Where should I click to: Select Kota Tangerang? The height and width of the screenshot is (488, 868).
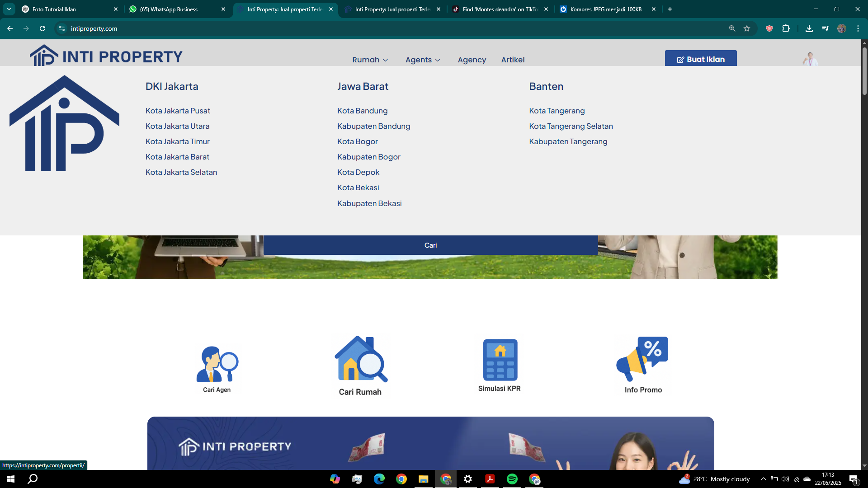tap(557, 111)
